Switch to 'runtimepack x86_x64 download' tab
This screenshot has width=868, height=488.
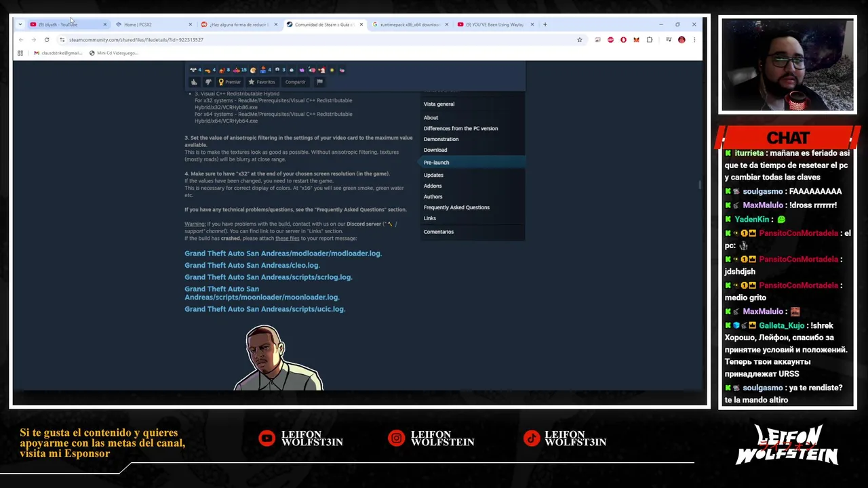(410, 24)
